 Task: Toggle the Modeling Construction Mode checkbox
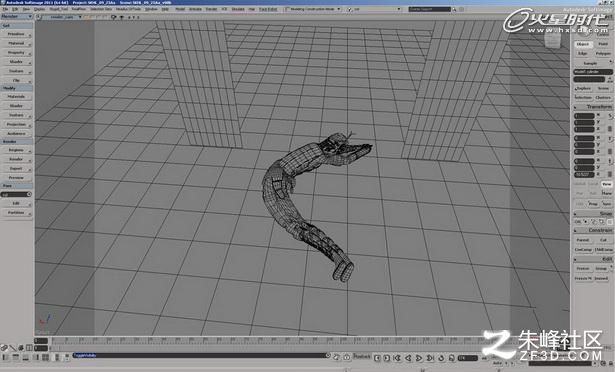[287, 9]
